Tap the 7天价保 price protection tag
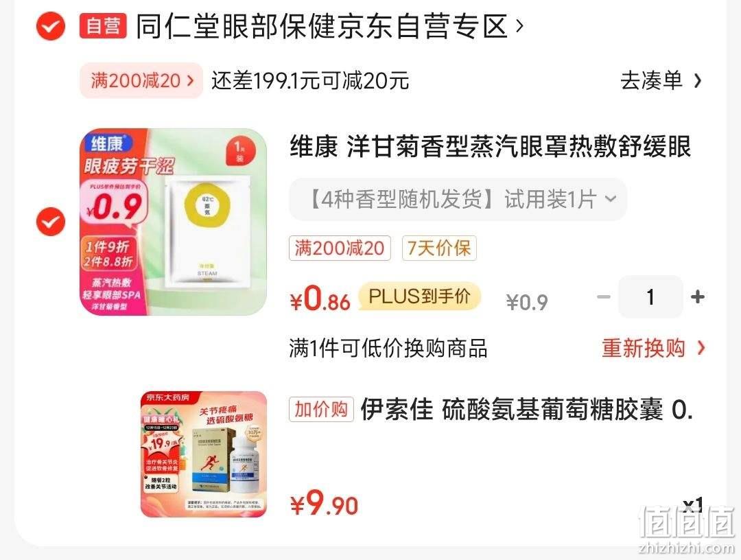This screenshot has width=741, height=560. pyautogui.click(x=439, y=248)
